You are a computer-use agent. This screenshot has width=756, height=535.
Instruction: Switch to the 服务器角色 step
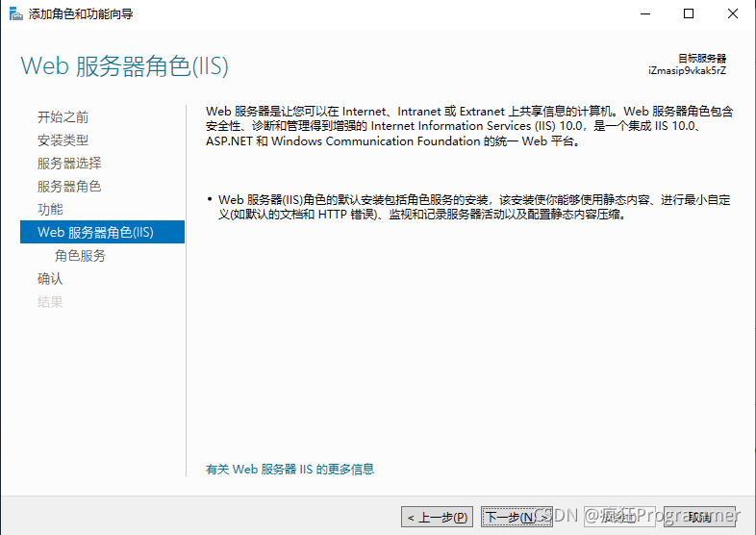coord(69,187)
